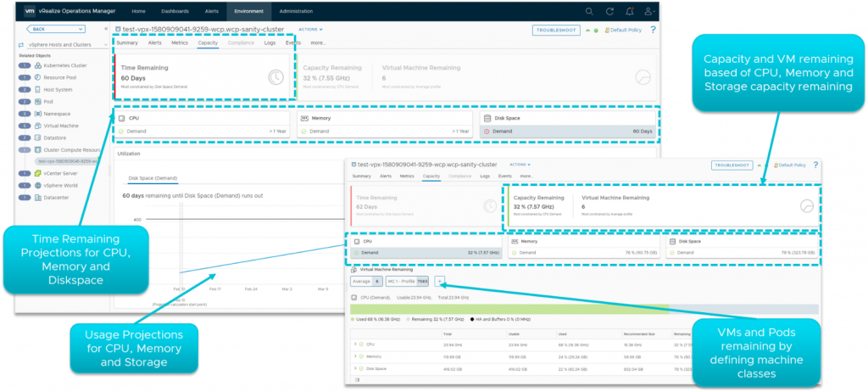Open the alerts notification bell
868x392 pixels.
tap(628, 11)
